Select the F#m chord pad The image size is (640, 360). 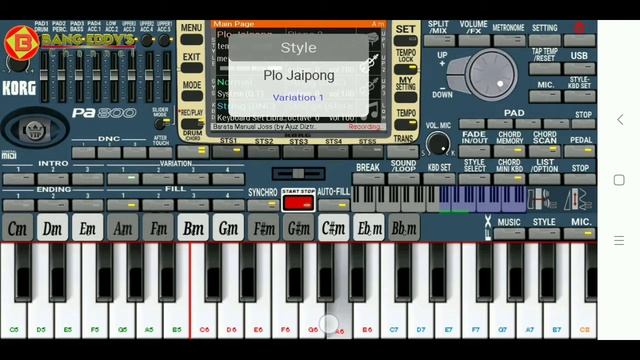pyautogui.click(x=263, y=228)
